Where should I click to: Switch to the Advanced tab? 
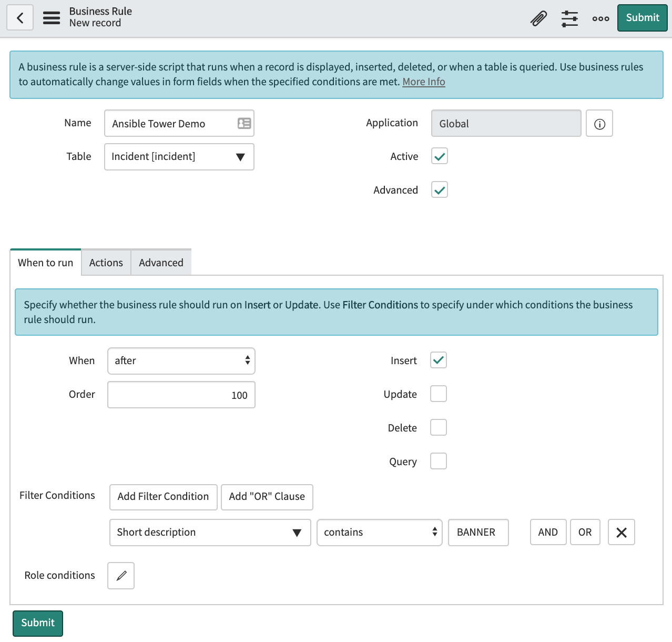point(161,263)
